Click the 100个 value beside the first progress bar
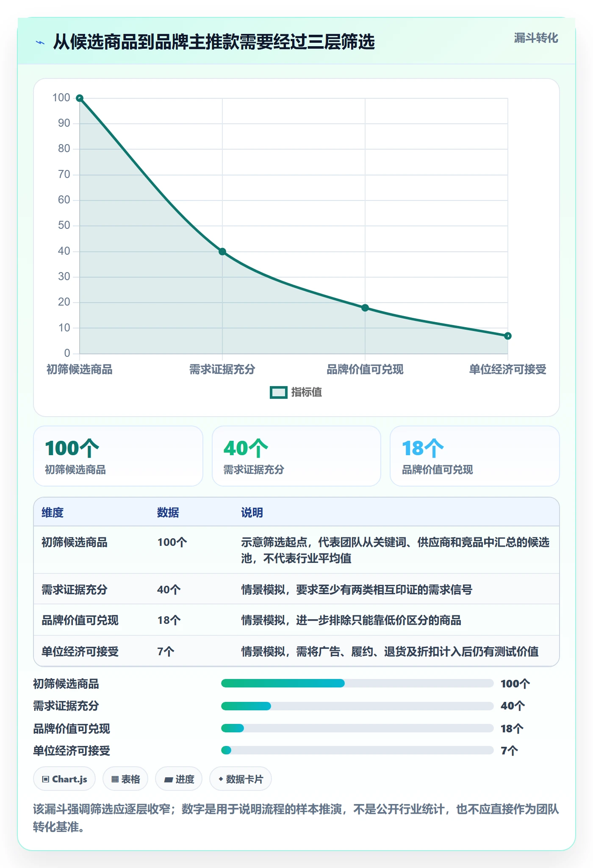The width and height of the screenshot is (593, 868). tap(515, 683)
